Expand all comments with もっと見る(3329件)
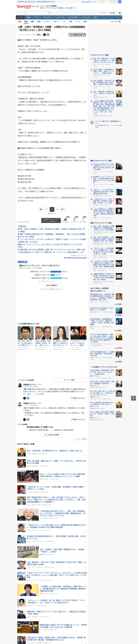 coord(52,435)
